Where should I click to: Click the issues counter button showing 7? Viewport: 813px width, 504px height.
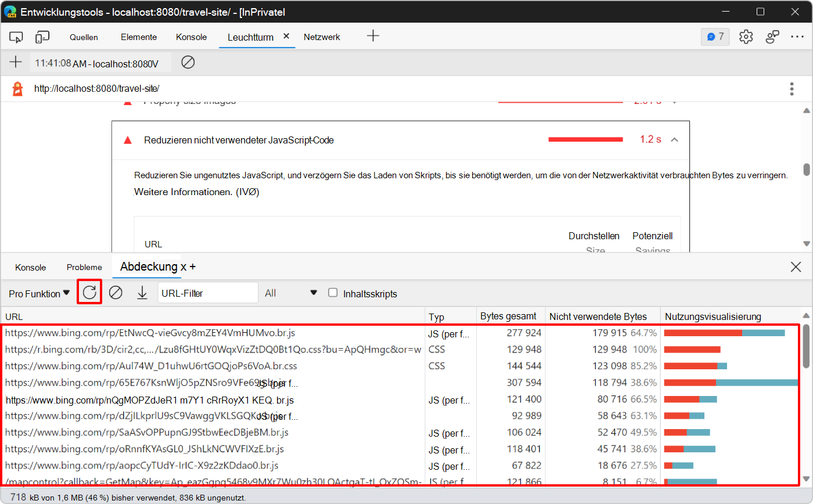tap(715, 37)
